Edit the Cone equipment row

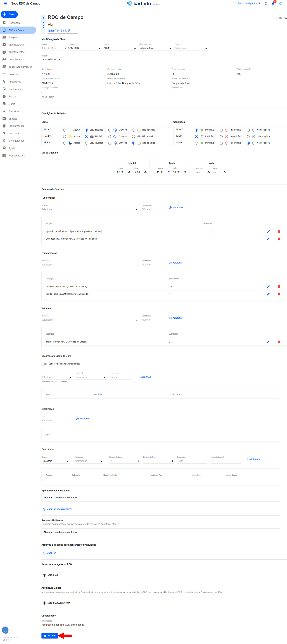pyautogui.click(x=268, y=287)
